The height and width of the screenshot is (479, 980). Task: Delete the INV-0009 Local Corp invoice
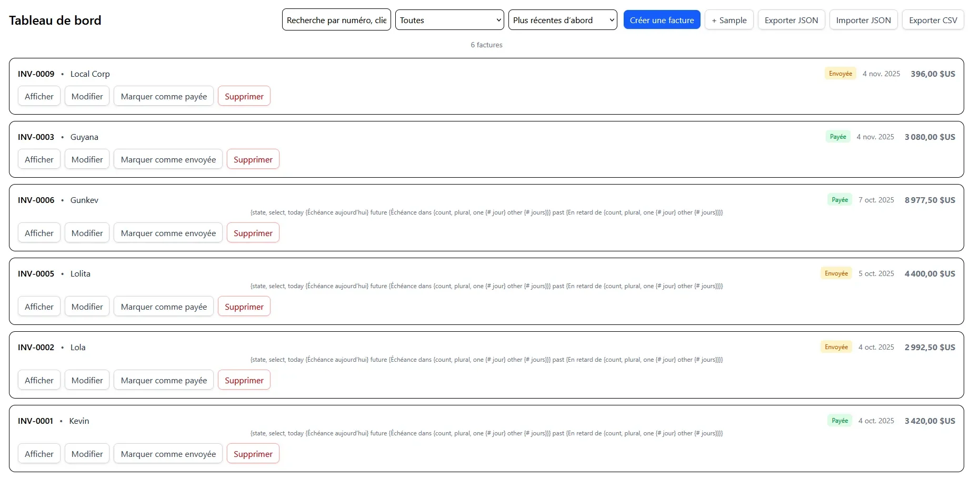click(244, 96)
